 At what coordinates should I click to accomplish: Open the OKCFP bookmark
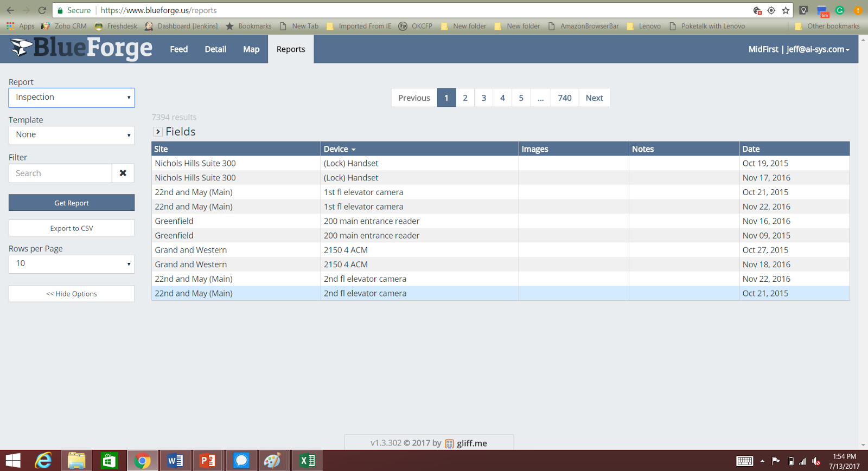pos(416,26)
